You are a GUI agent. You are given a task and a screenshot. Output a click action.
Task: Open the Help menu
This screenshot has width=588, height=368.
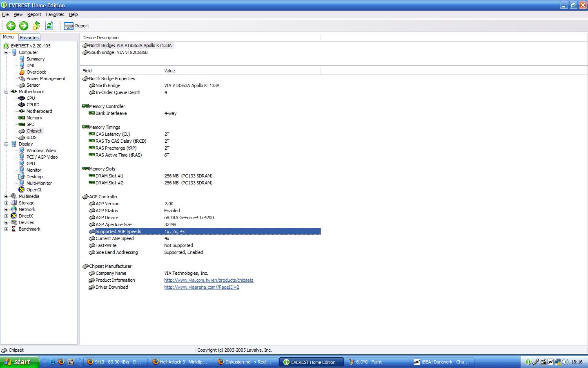coord(73,14)
